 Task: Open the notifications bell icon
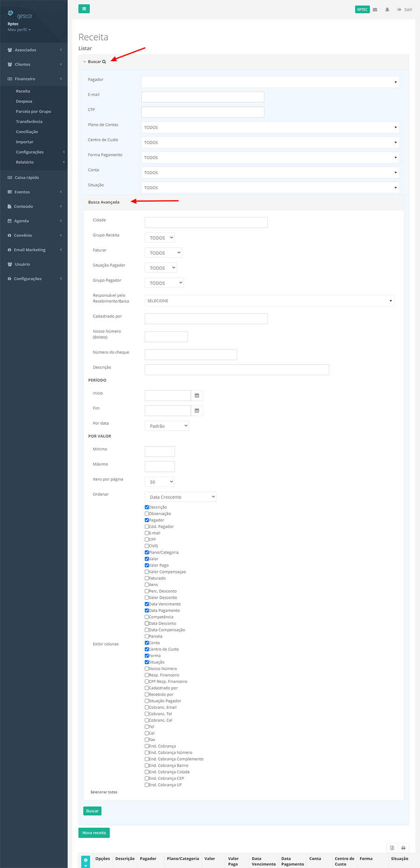pos(387,10)
